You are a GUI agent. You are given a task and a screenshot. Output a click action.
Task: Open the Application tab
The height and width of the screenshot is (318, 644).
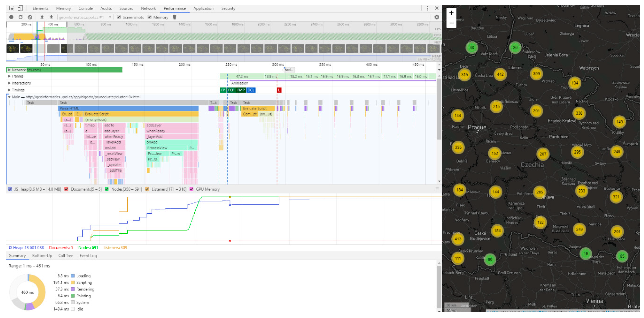coord(203,8)
